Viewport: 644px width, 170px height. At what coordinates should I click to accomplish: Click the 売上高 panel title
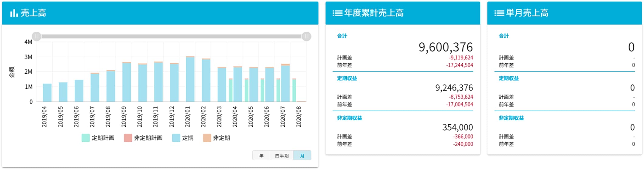[x=33, y=13]
